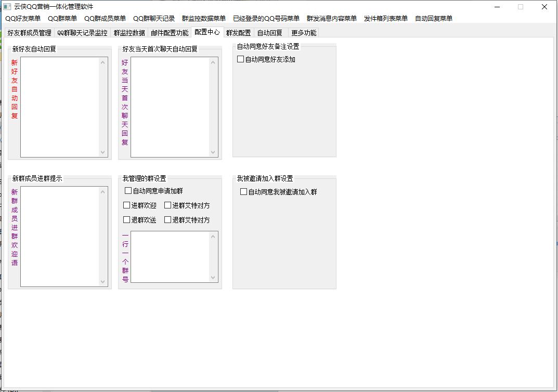Switch to the 好友群成员管理 tab

tap(30, 33)
